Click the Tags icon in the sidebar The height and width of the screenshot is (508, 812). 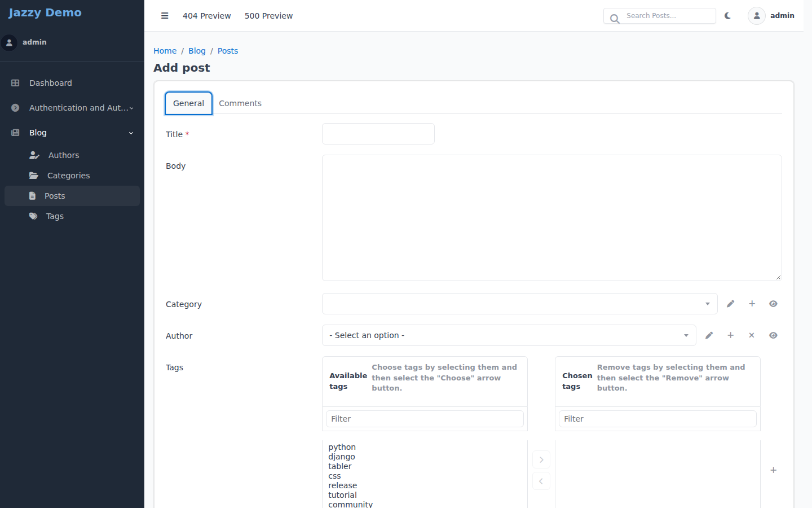tap(33, 216)
